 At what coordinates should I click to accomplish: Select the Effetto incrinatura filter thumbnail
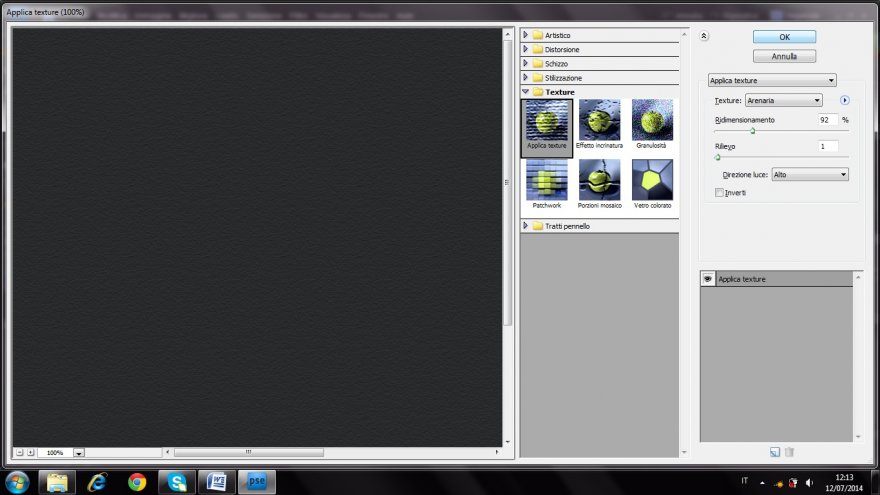pos(599,120)
